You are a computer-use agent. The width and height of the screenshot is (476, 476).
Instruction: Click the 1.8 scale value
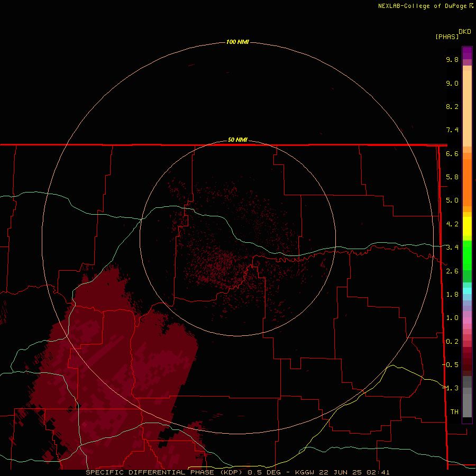click(x=452, y=295)
